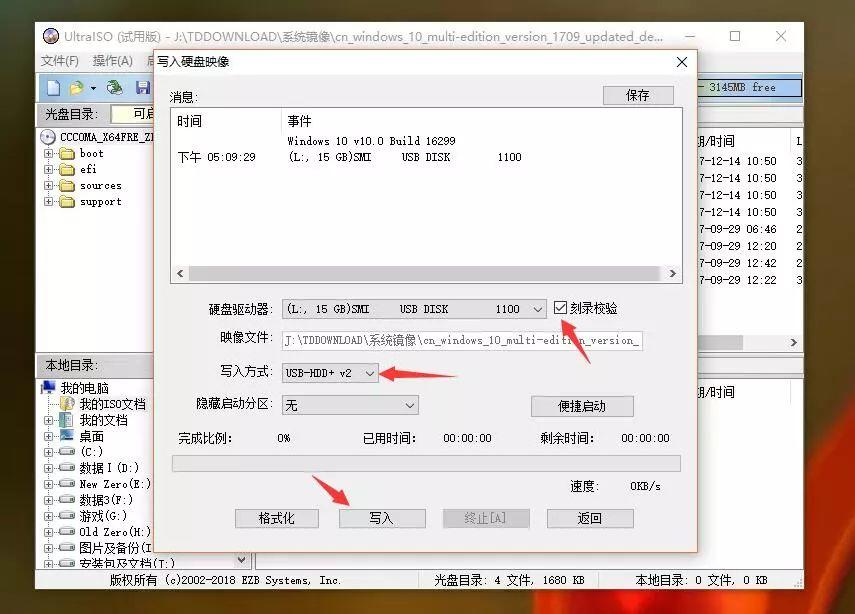Click the Save floppy disk toolbar icon

[x=143, y=87]
